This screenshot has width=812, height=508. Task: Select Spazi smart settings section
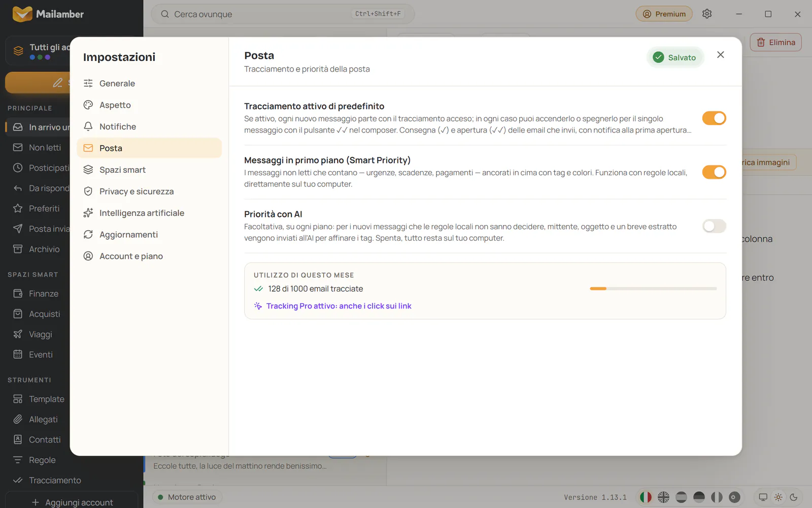pos(149,170)
